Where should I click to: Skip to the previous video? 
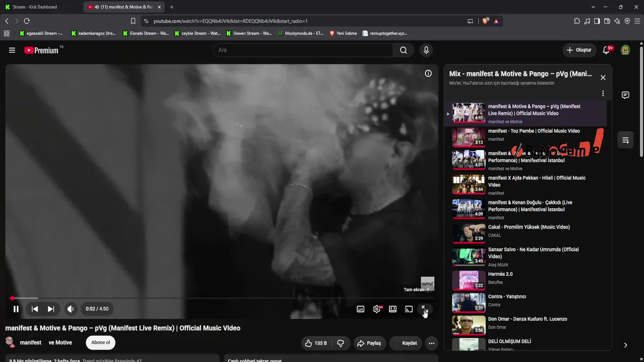(35, 309)
